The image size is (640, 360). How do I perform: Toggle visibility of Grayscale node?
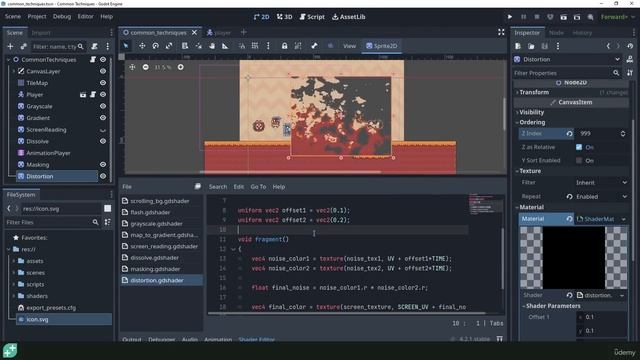tap(103, 106)
